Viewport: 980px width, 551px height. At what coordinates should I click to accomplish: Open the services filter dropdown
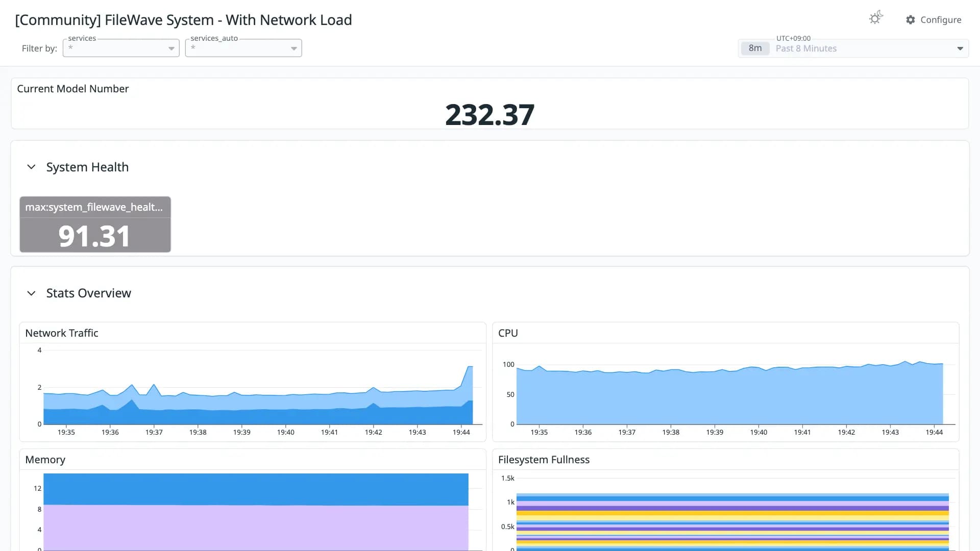[121, 48]
